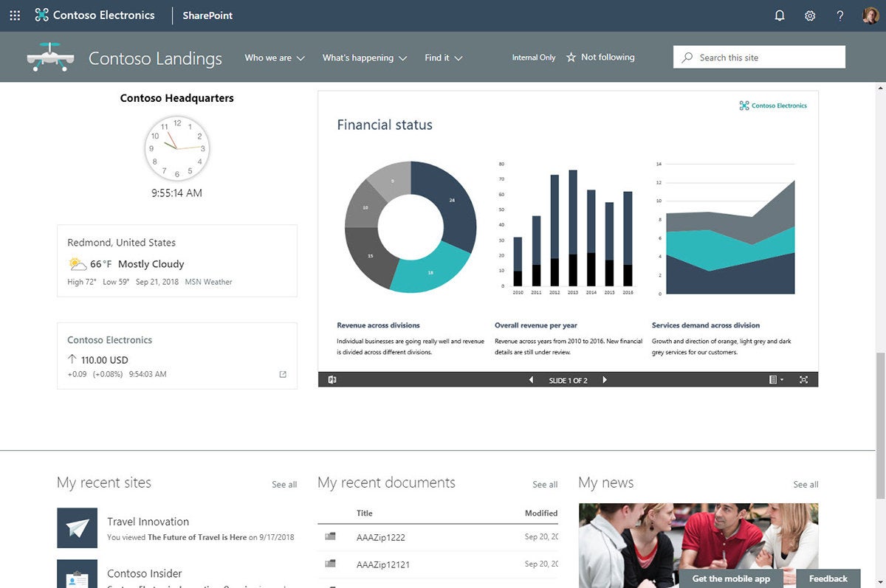The width and height of the screenshot is (886, 588).
Task: Click the SharePoint link in top bar
Action: click(207, 15)
